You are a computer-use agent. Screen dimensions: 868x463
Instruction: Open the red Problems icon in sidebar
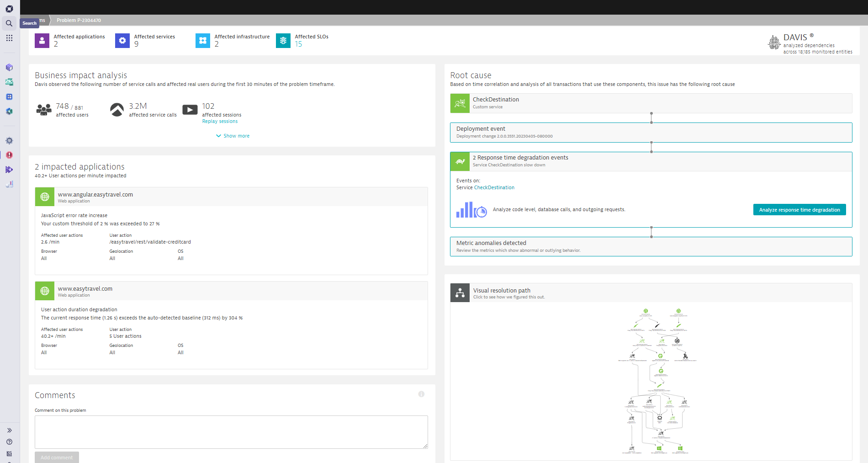pos(9,155)
